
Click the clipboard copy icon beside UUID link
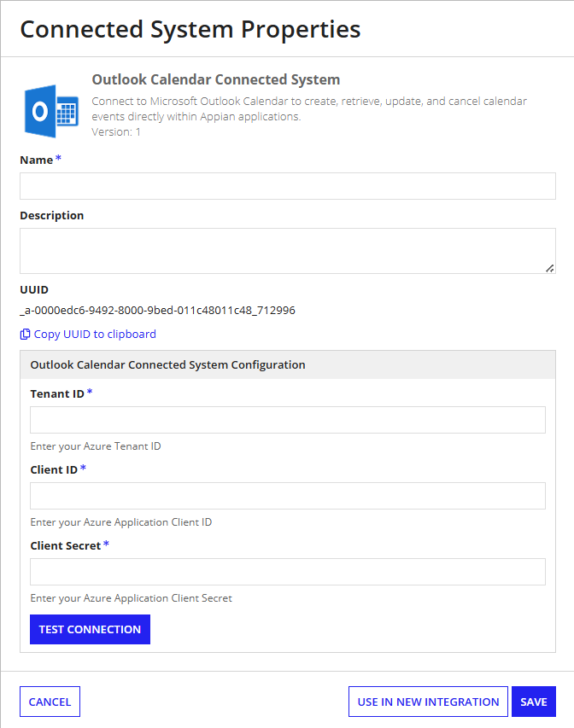pos(25,335)
